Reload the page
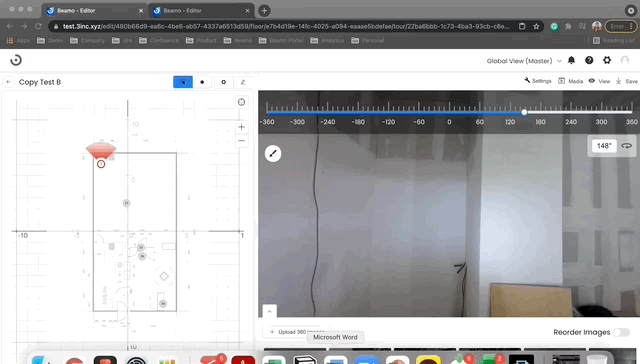 tap(38, 26)
